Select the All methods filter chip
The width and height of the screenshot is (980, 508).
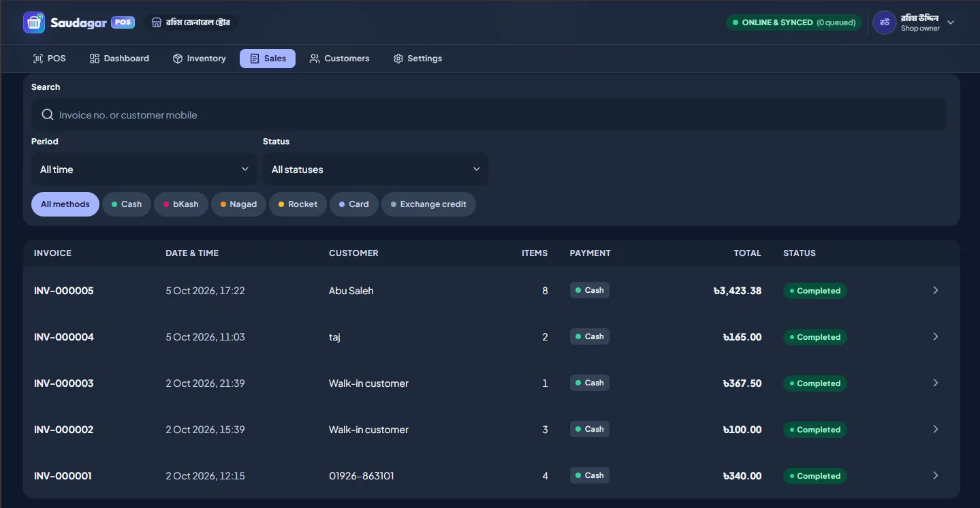65,204
